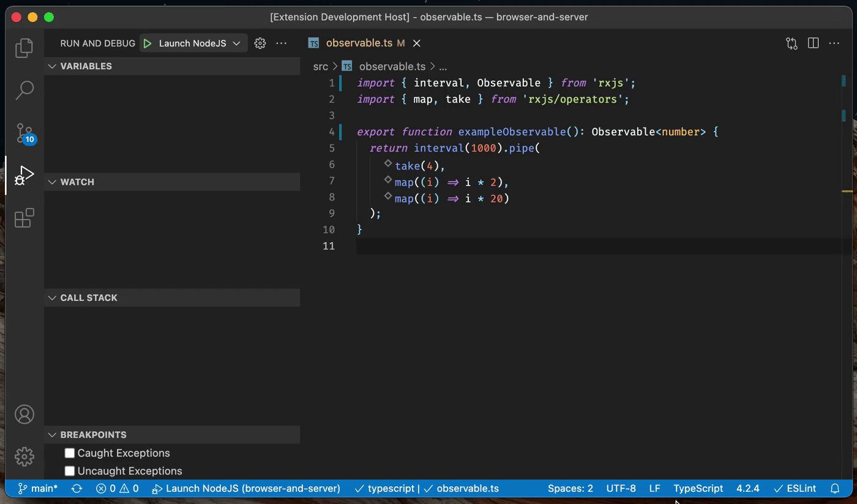Image resolution: width=857 pixels, height=504 pixels.
Task: Open Problems from errors and warnings count
Action: [x=117, y=488]
